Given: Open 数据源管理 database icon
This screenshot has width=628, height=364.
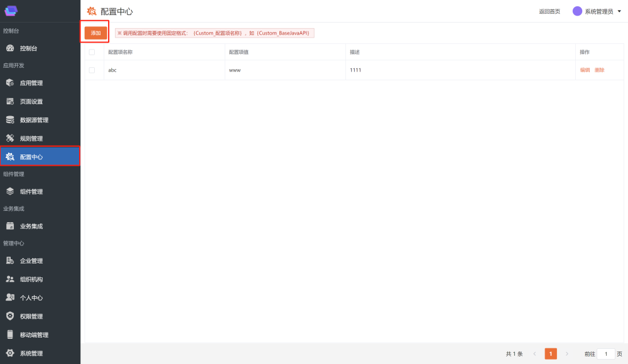Looking at the screenshot, I should click(x=10, y=120).
